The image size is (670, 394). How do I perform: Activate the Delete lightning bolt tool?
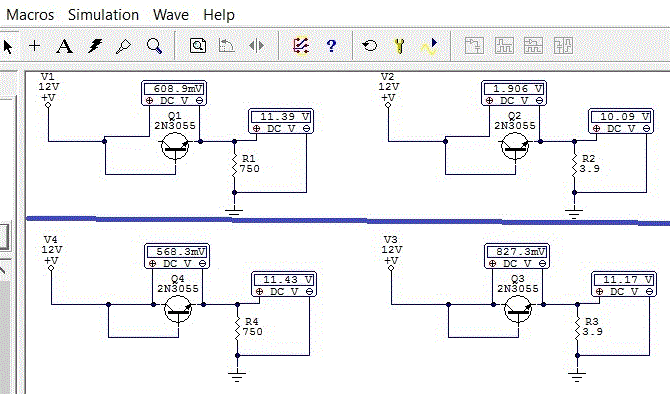tap(95, 46)
